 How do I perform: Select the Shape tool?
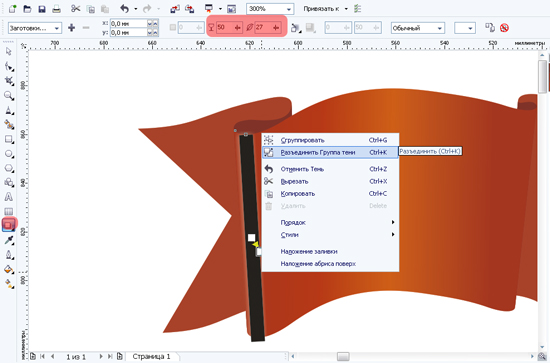pos(9,66)
